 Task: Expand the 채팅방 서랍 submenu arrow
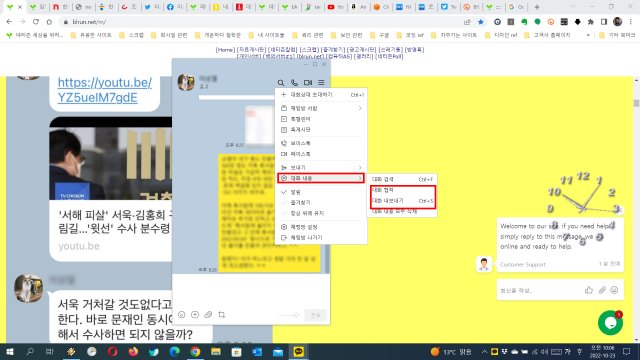360,108
